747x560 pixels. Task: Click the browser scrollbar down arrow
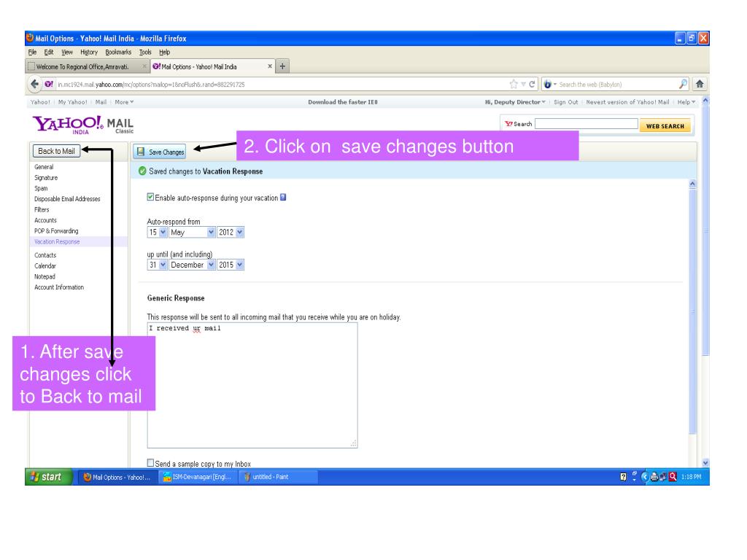[x=705, y=462]
